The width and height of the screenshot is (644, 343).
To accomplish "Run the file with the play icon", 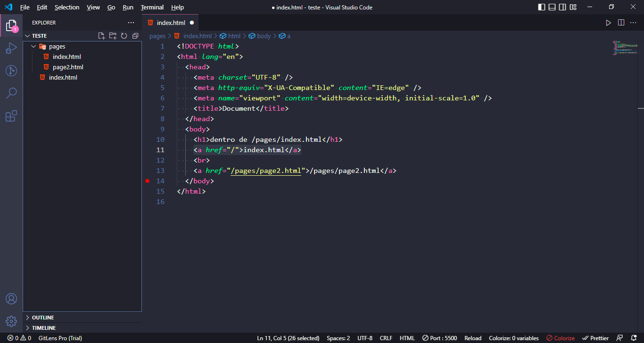I will tap(609, 23).
